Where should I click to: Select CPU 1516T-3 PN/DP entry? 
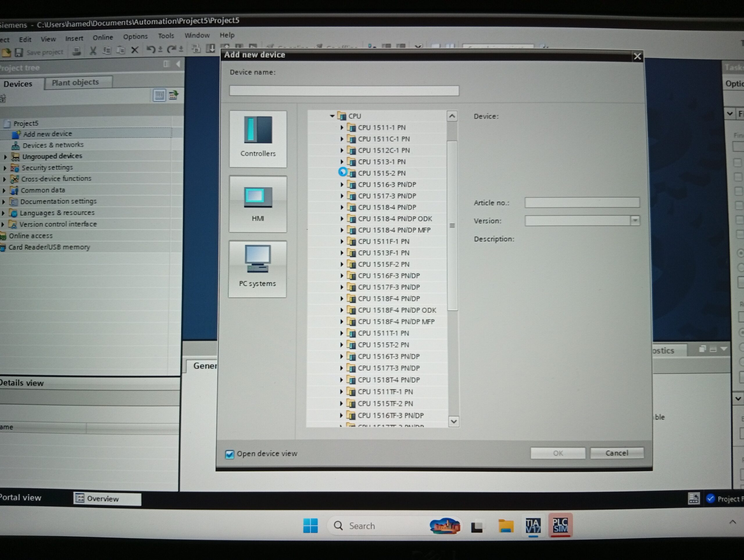389,356
